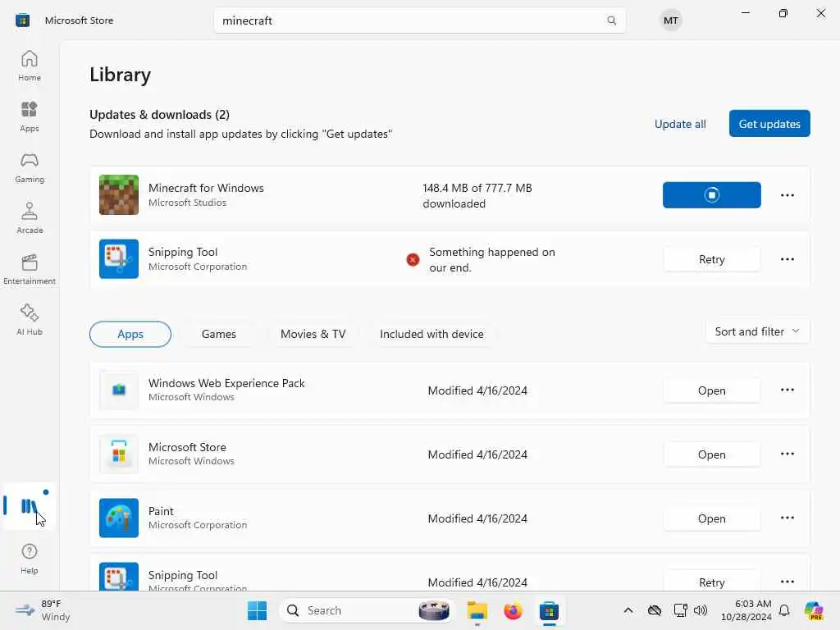This screenshot has width=840, height=630.
Task: Select the Movies & TV filter tab
Action: tap(313, 335)
